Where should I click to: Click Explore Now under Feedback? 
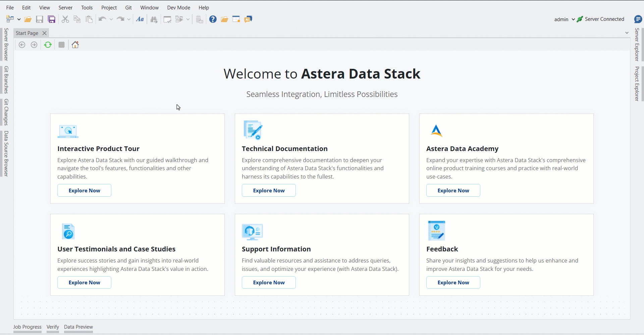(x=453, y=283)
